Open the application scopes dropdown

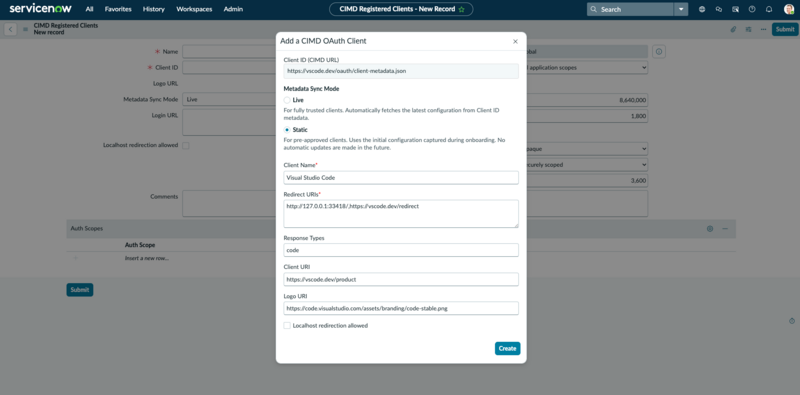[x=587, y=67]
